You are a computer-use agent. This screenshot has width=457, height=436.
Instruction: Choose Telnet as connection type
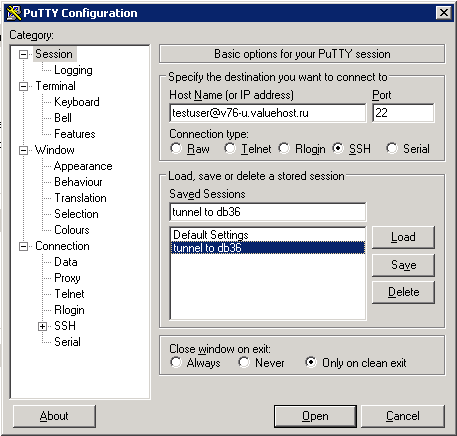[230, 148]
